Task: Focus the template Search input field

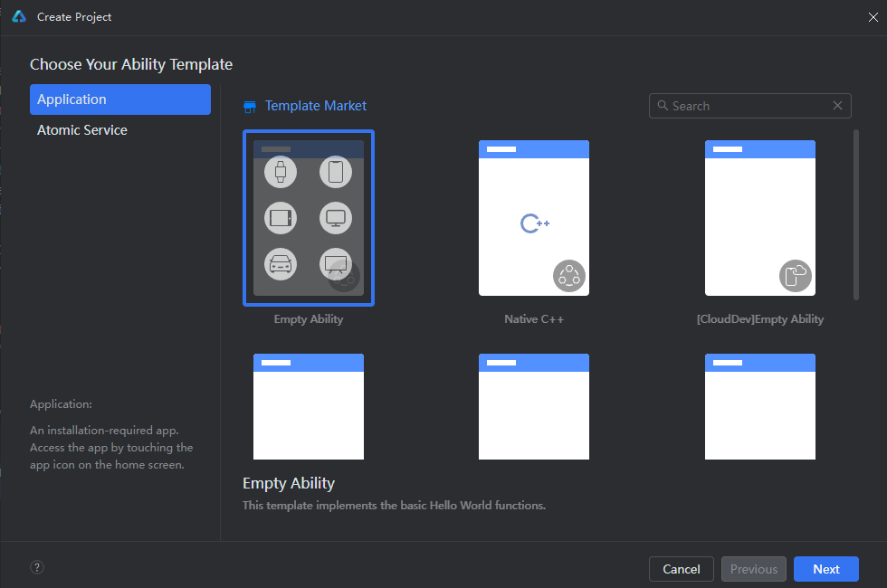Action: (750, 106)
